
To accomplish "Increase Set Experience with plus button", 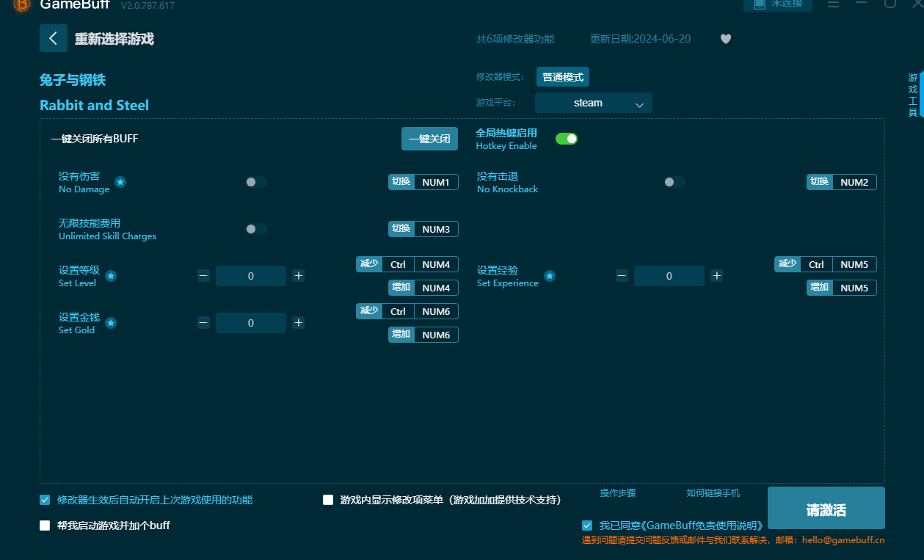I will [717, 276].
